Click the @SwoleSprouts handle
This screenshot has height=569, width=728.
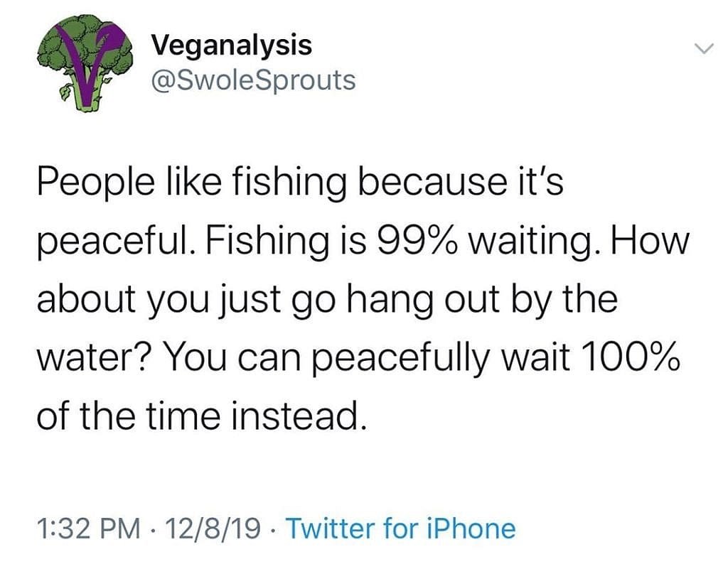(x=254, y=80)
